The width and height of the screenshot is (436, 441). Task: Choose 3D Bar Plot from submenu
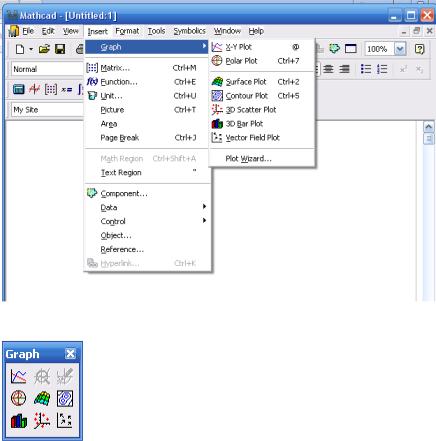tap(262, 124)
